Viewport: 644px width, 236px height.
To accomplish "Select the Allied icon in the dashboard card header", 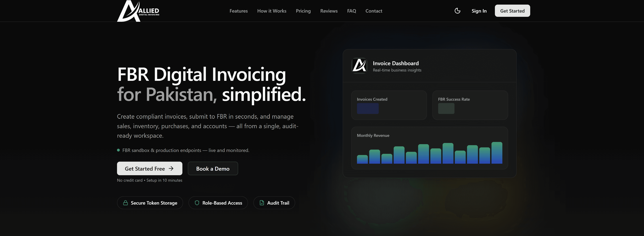I will 359,66.
